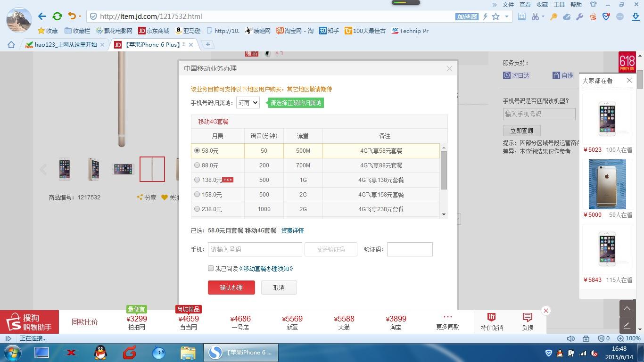The image size is (644, 362).
Task: Click the golden key password icon
Action: [x=554, y=16]
